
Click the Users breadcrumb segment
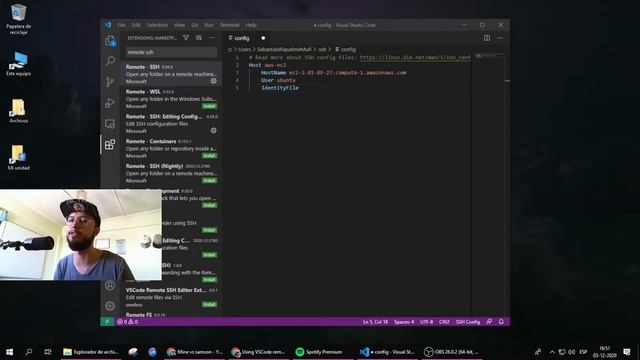pos(244,49)
